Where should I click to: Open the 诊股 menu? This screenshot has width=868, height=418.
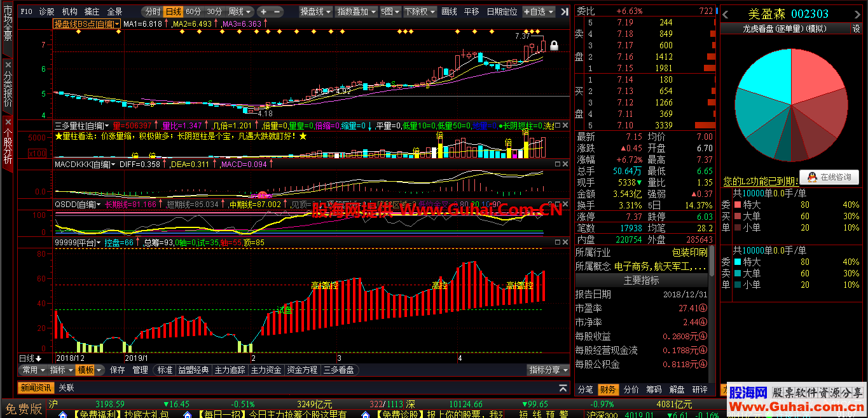tap(46, 11)
